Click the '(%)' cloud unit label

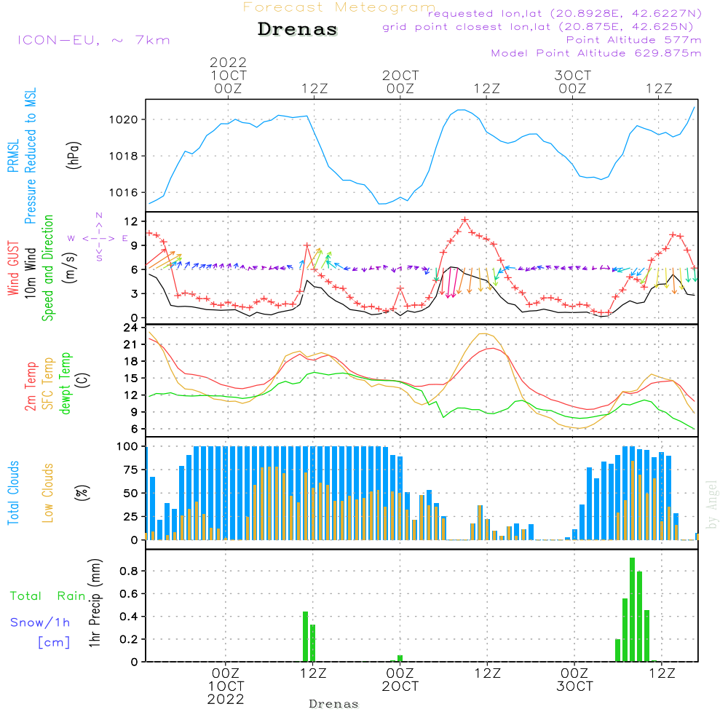(82, 493)
